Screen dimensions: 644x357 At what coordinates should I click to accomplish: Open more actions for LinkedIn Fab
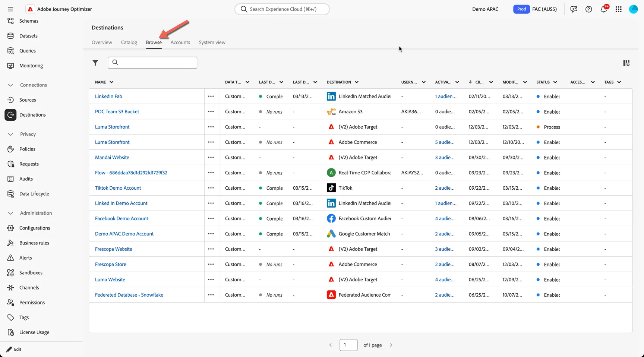[x=211, y=96]
